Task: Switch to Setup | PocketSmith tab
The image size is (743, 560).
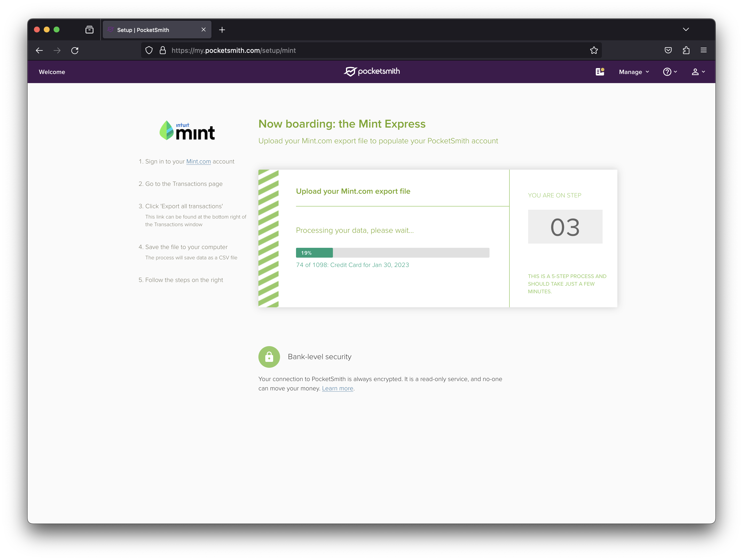Action: coord(153,30)
